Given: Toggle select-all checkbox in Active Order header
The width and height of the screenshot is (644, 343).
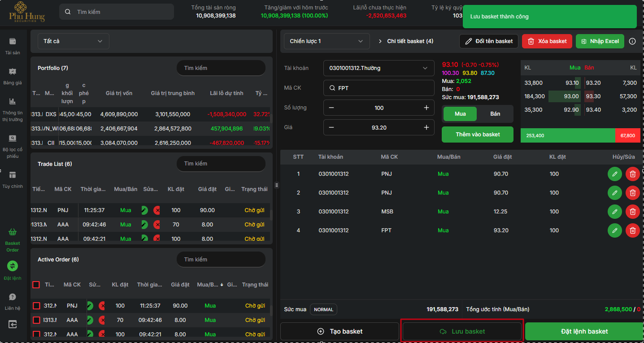Looking at the screenshot, I should point(36,285).
